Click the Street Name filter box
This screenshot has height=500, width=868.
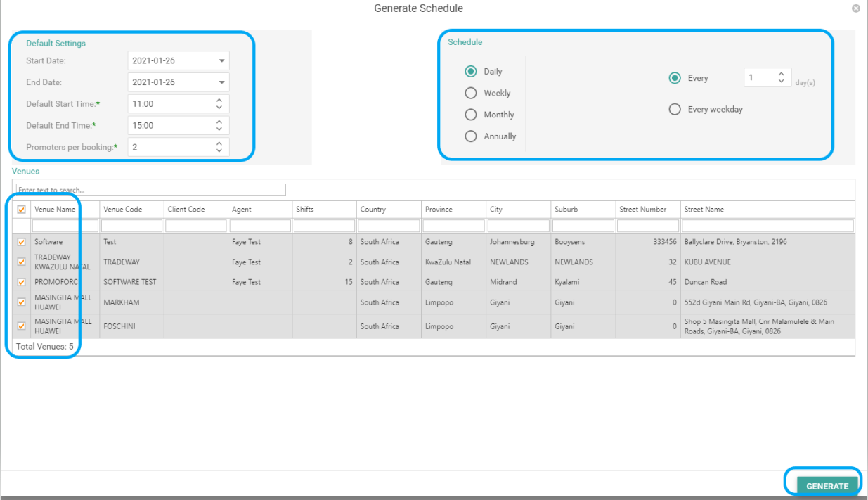(767, 226)
